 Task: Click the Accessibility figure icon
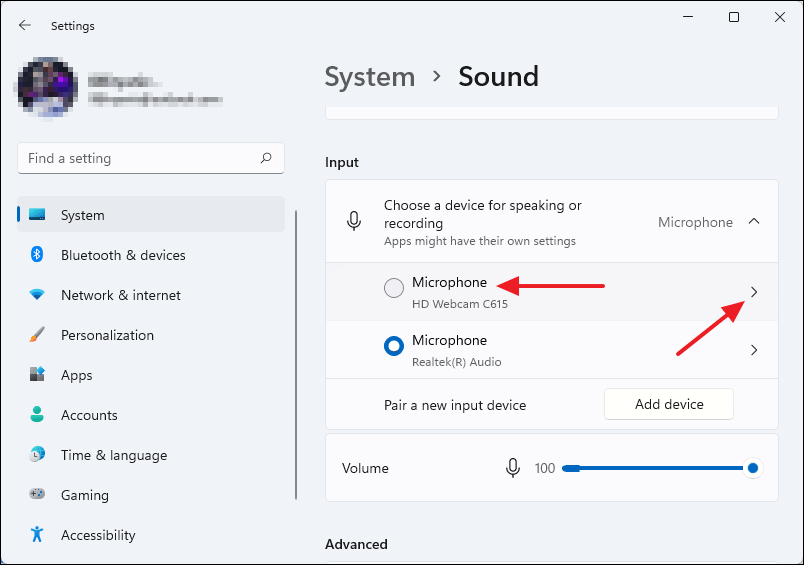click(x=37, y=535)
